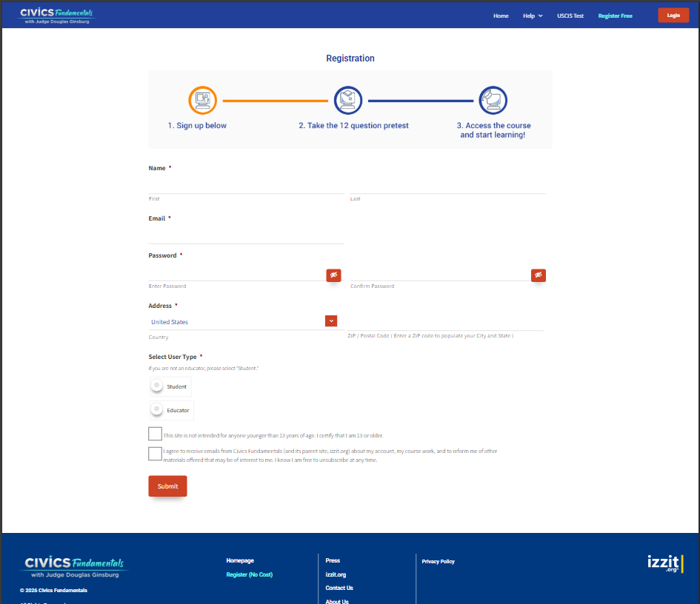Click the step 2 pretest icon
This screenshot has width=700, height=604.
tap(347, 101)
